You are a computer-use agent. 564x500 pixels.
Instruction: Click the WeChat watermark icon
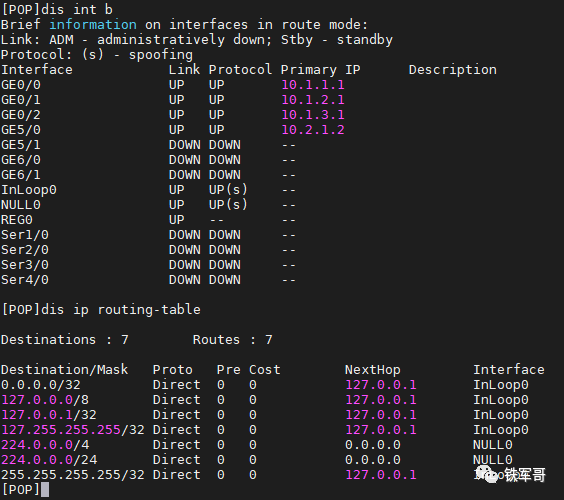[487, 474]
